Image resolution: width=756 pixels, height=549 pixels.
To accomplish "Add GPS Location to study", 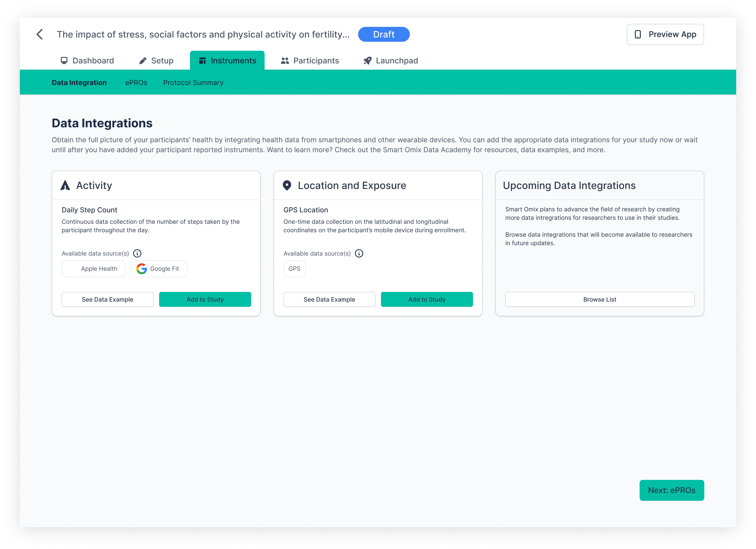I will point(427,299).
